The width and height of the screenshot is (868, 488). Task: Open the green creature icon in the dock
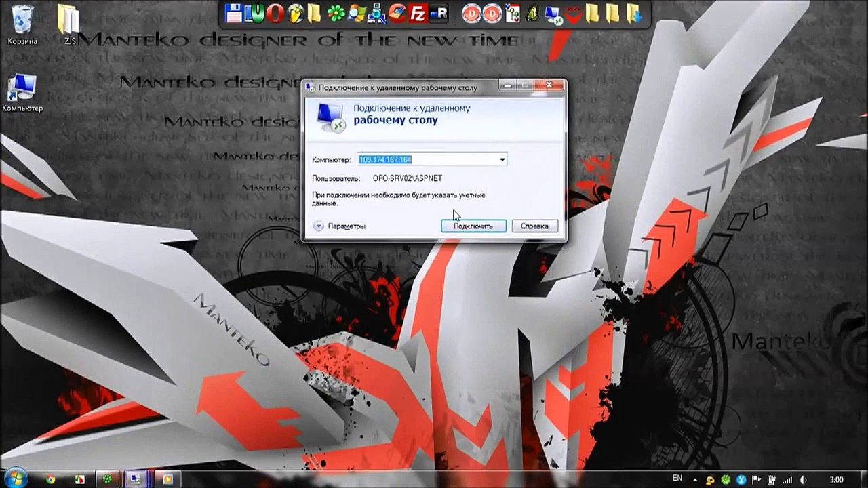[534, 13]
